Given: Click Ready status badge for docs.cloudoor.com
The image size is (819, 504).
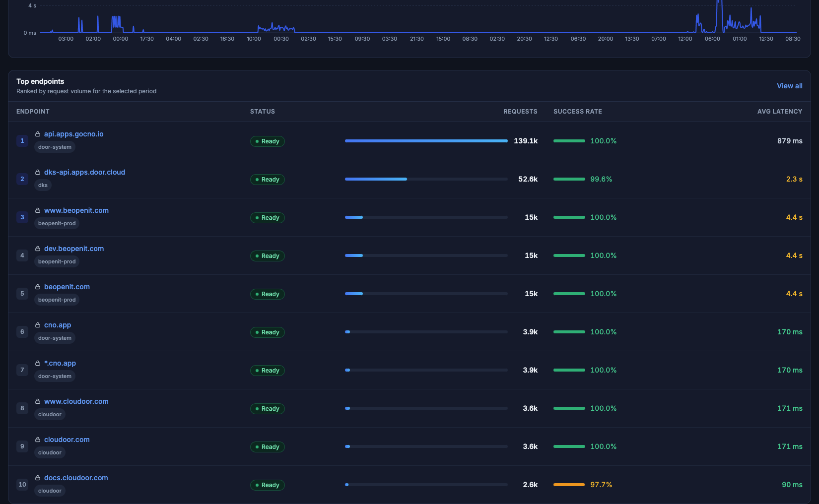Looking at the screenshot, I should pyautogui.click(x=268, y=485).
